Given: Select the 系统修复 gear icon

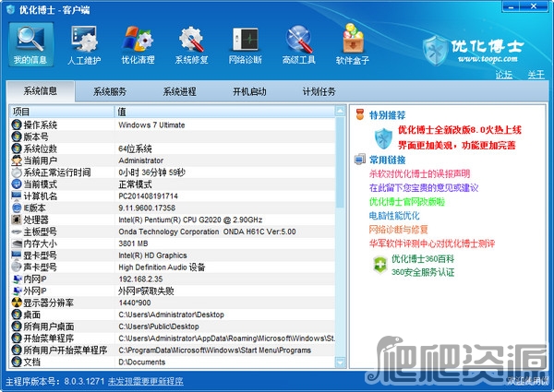Looking at the screenshot, I should point(192,44).
